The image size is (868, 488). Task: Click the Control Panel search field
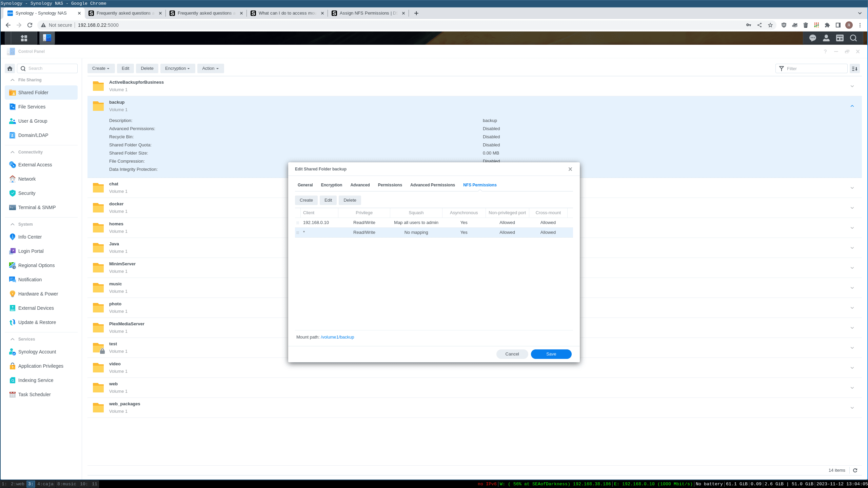pyautogui.click(x=47, y=68)
